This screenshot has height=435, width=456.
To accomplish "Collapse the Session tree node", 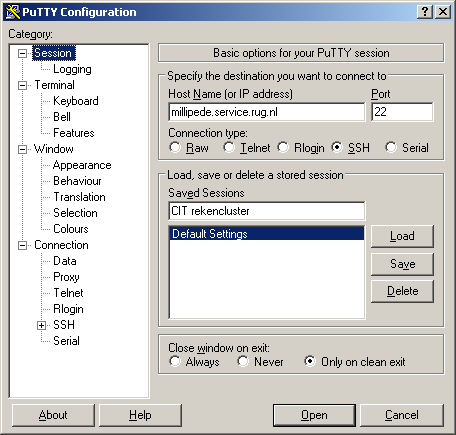I will point(22,53).
